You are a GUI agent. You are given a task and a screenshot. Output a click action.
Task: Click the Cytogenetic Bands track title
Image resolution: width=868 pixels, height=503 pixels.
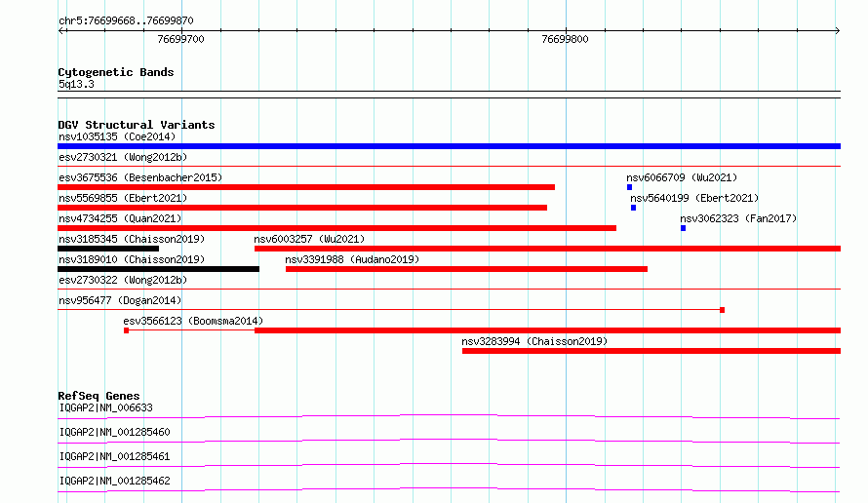[116, 72]
